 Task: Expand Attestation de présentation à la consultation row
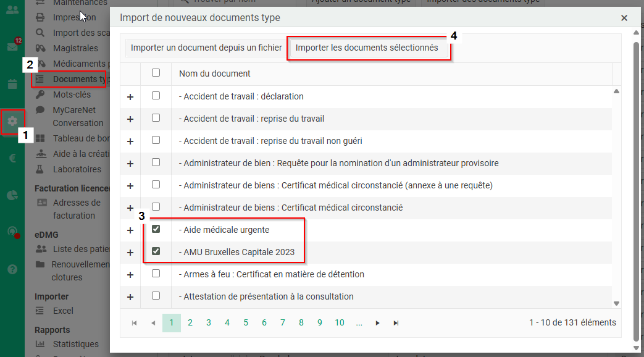pos(130,297)
